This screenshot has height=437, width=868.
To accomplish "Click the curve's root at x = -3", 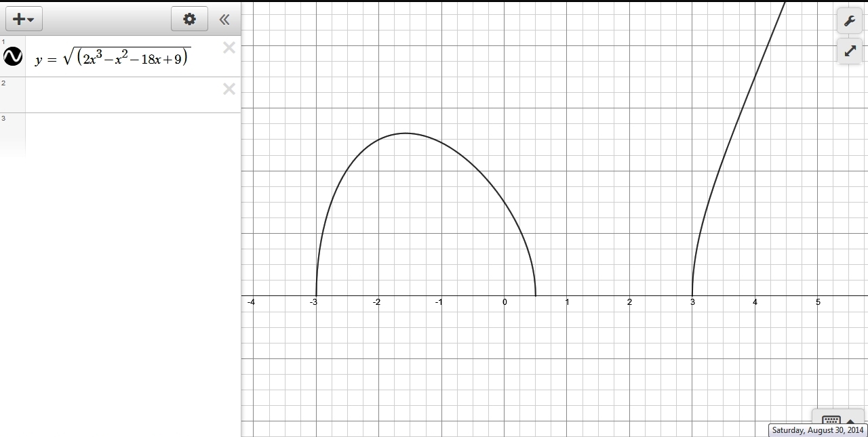I will tap(316, 295).
